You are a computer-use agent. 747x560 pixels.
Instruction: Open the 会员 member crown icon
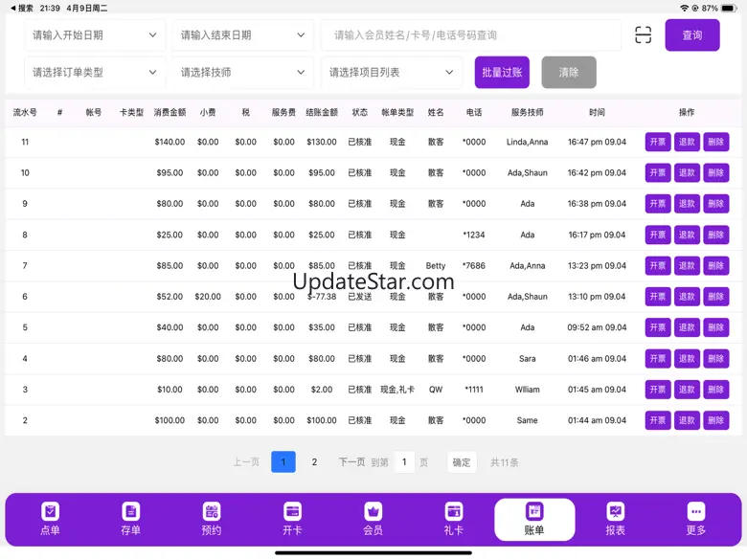click(x=373, y=512)
